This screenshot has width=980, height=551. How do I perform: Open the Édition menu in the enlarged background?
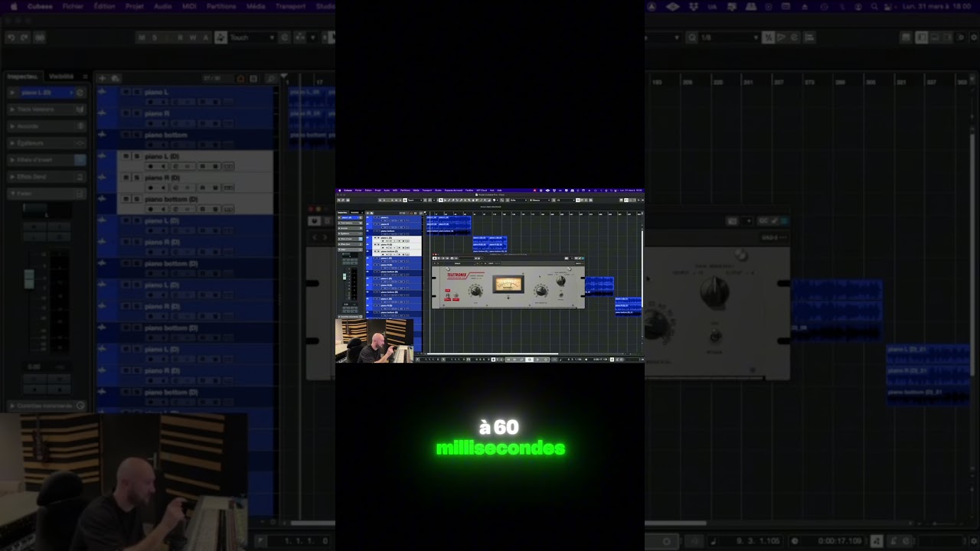point(104,6)
